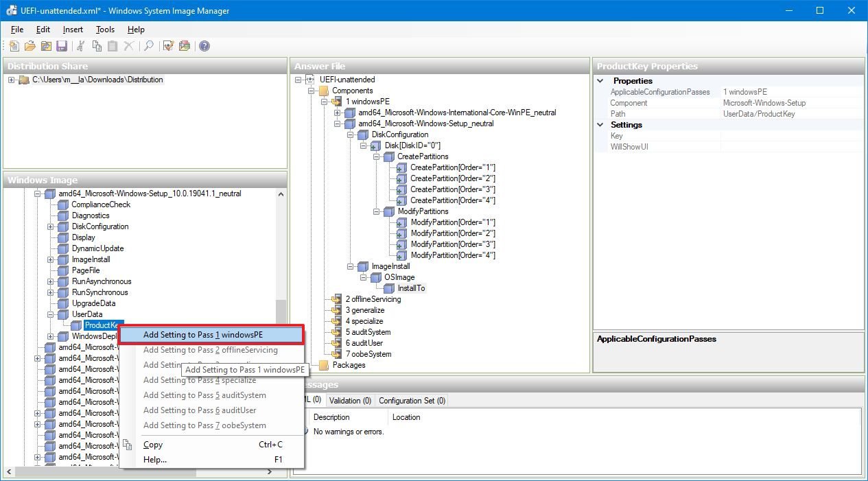
Task: Click the Close Answer File toolbar icon
Action: click(x=46, y=46)
